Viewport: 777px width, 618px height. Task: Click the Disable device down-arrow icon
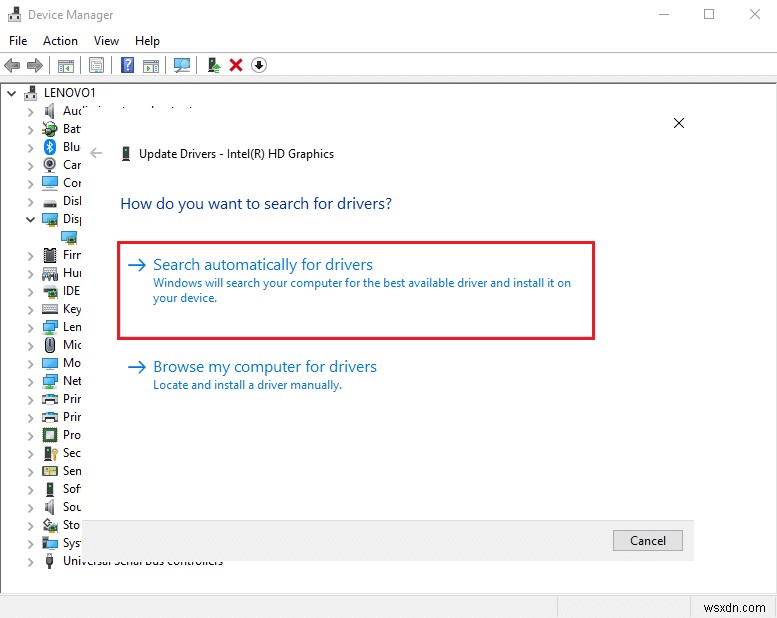(259, 65)
